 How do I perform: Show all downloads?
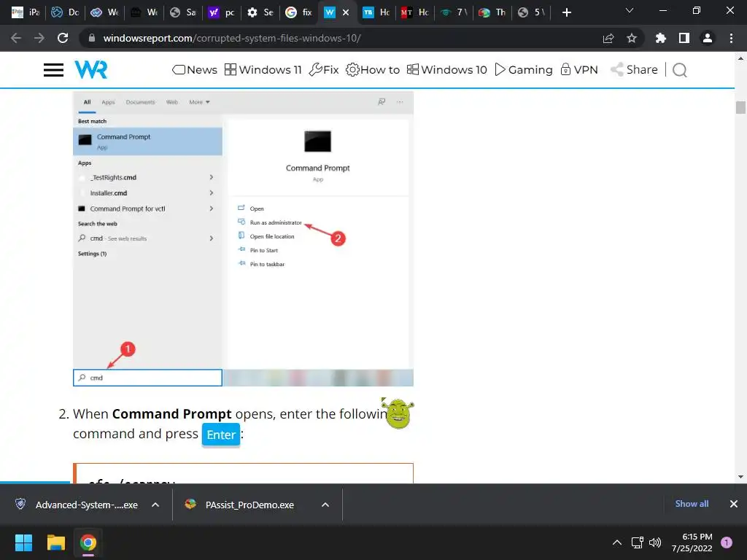point(692,504)
